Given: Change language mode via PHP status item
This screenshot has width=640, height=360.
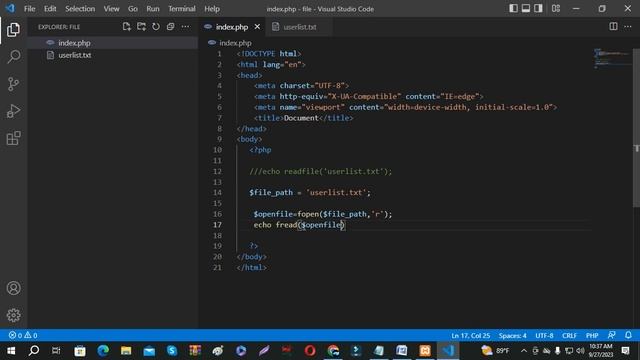Looking at the screenshot, I should 592,336.
